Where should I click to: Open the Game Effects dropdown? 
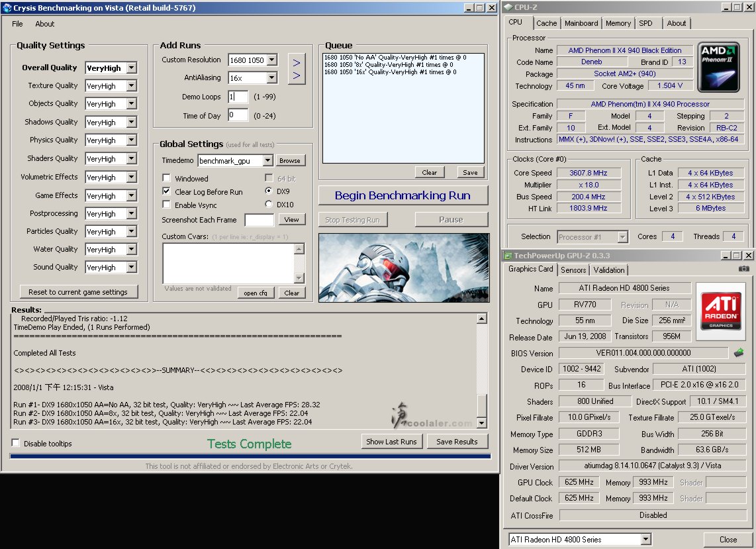click(x=132, y=195)
